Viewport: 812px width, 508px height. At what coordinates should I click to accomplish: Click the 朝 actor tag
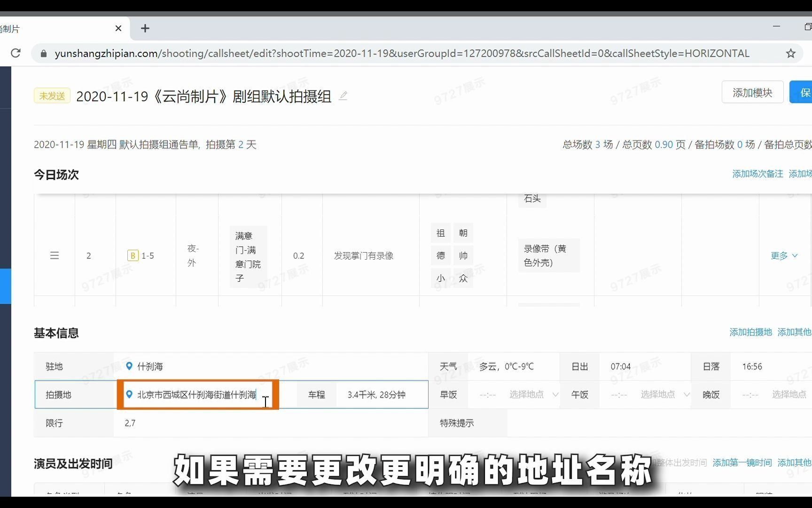tap(463, 233)
